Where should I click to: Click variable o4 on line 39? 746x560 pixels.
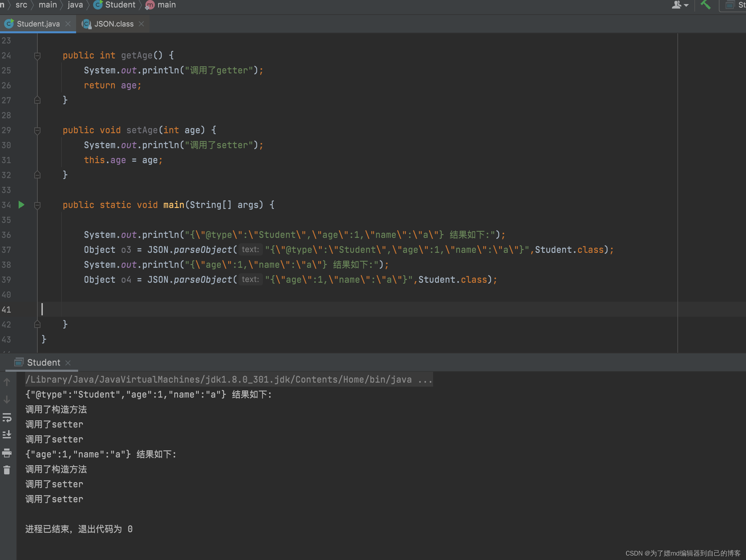click(x=126, y=280)
